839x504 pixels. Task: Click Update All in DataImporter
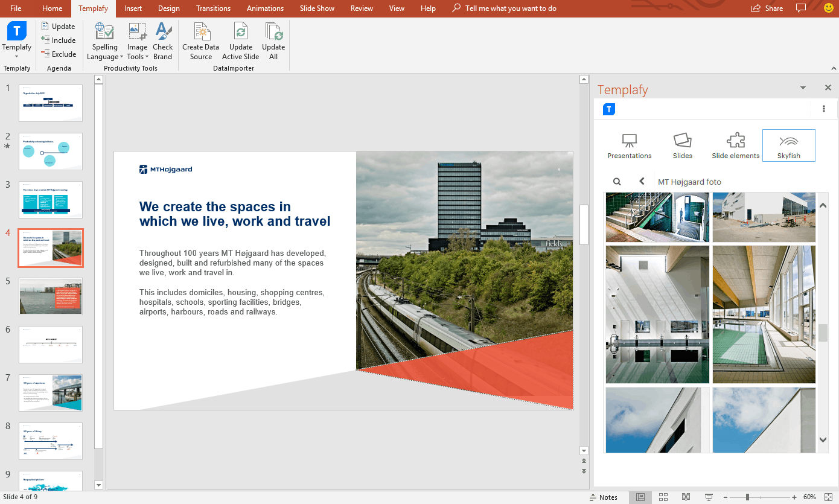point(273,41)
